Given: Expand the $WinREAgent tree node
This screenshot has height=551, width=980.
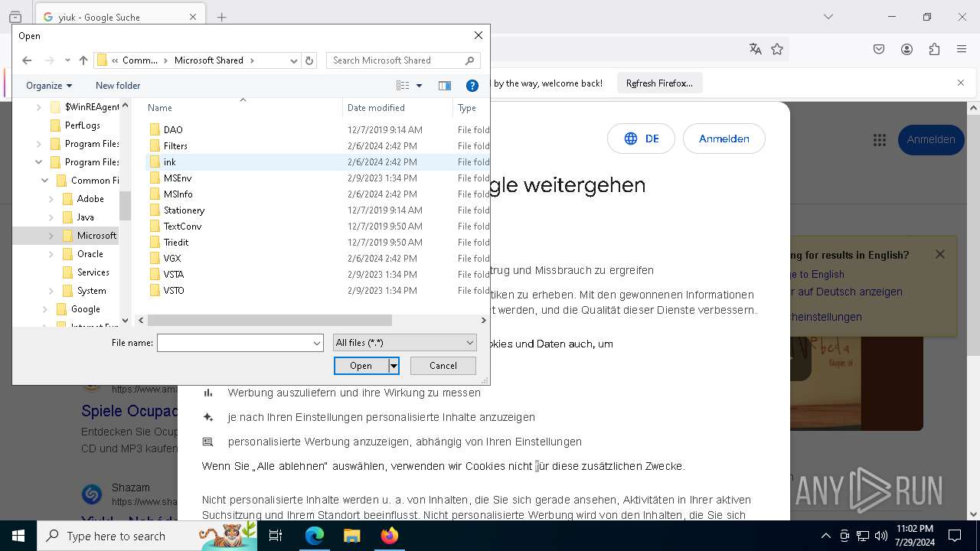Looking at the screenshot, I should pyautogui.click(x=39, y=107).
